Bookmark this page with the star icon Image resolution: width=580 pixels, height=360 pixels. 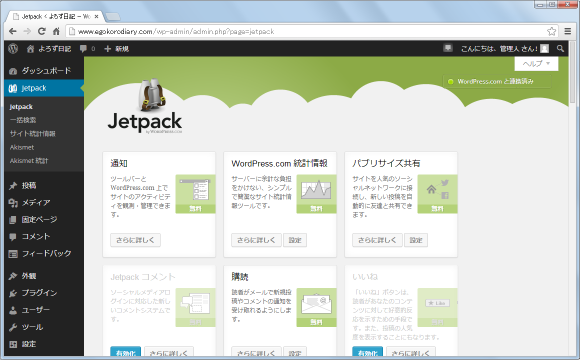coord(552,31)
